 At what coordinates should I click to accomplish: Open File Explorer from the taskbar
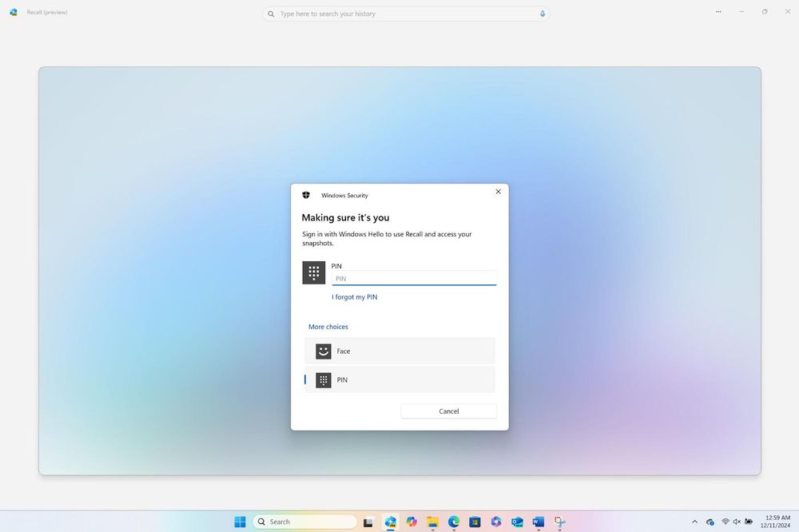(432, 522)
